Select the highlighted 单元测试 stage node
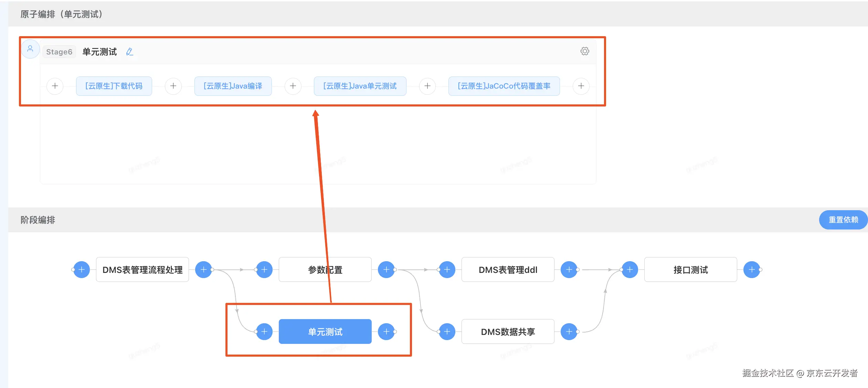This screenshot has height=388, width=868. (x=325, y=331)
